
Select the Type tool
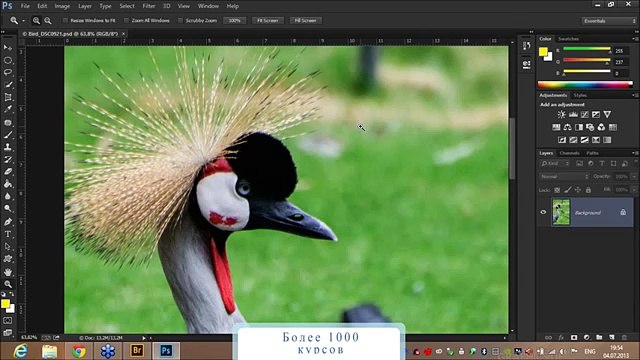pyautogui.click(x=8, y=234)
